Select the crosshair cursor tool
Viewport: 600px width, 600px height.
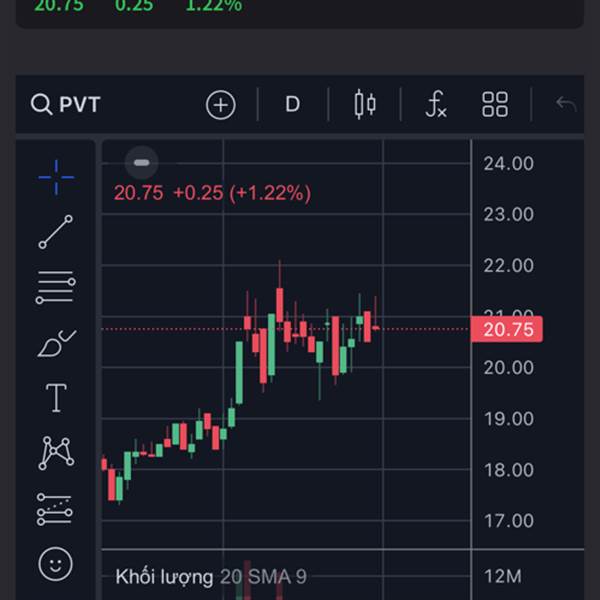coord(56,177)
